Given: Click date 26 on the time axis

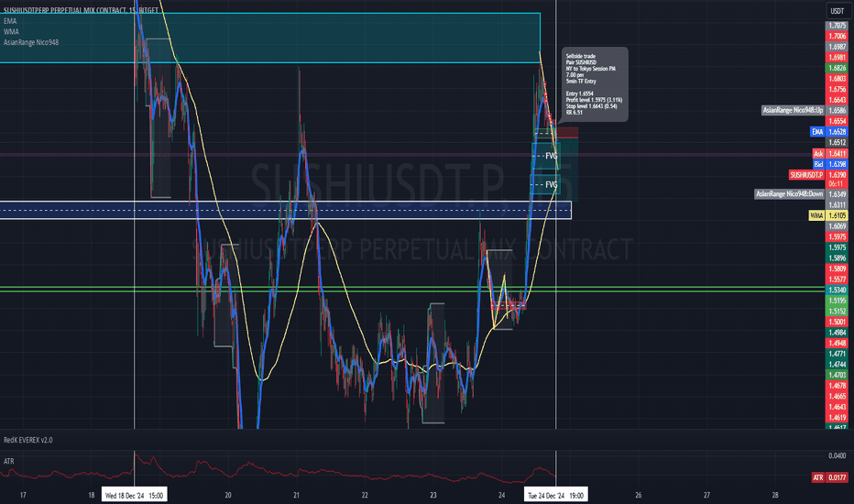Looking at the screenshot, I should tap(639, 495).
